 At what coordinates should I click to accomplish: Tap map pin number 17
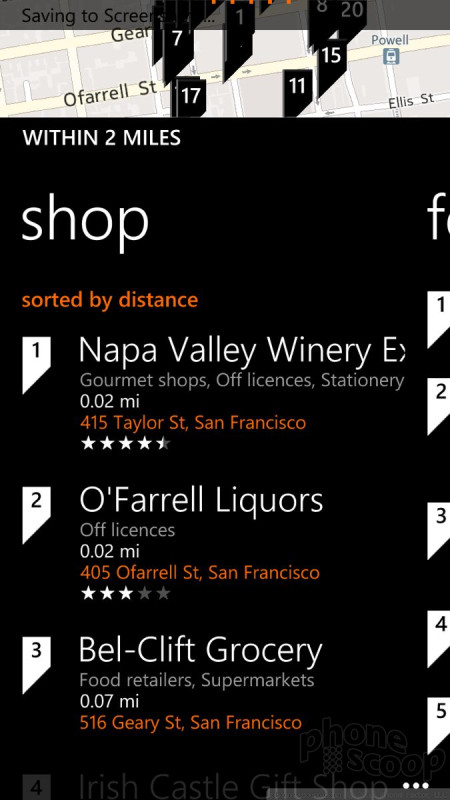[x=191, y=97]
